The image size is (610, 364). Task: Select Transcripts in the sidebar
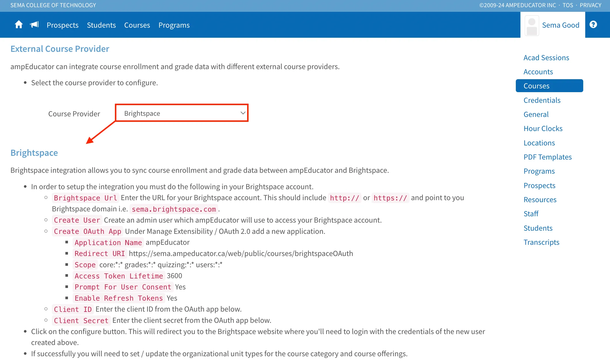click(541, 242)
